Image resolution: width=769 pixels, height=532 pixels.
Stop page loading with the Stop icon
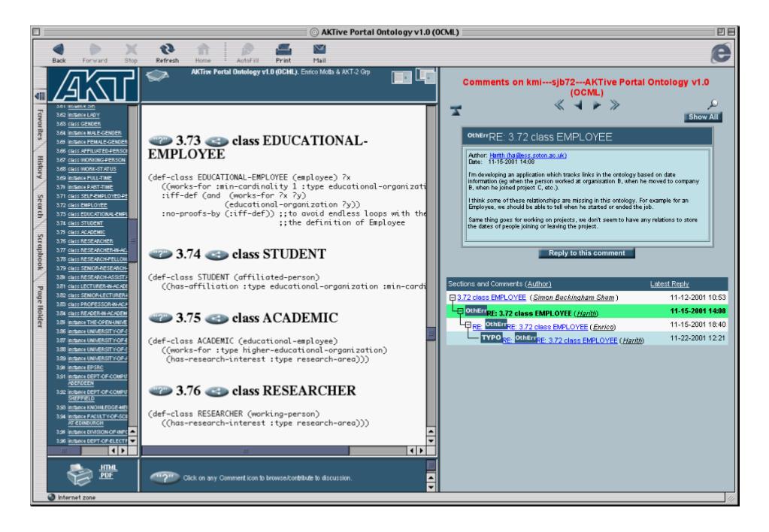131,50
